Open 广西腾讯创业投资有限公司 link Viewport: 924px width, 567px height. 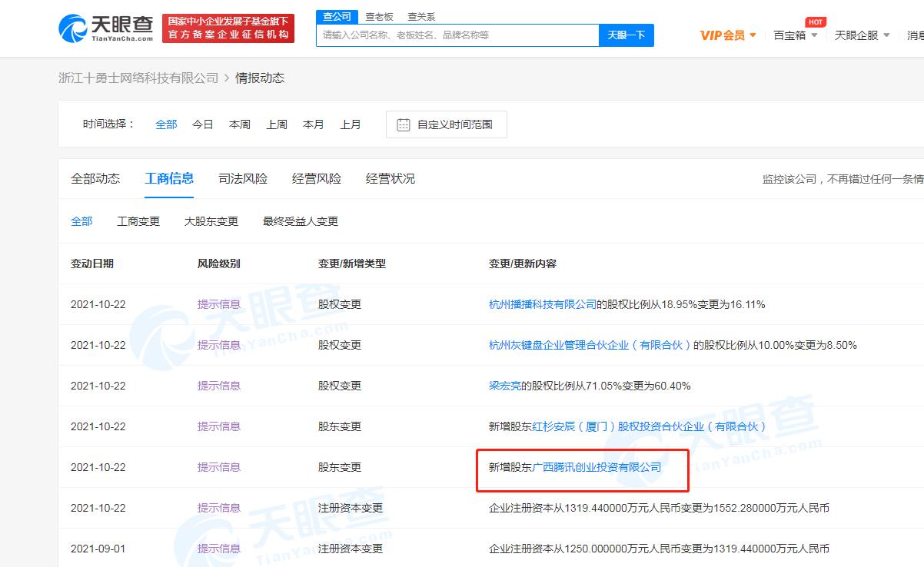tap(597, 467)
